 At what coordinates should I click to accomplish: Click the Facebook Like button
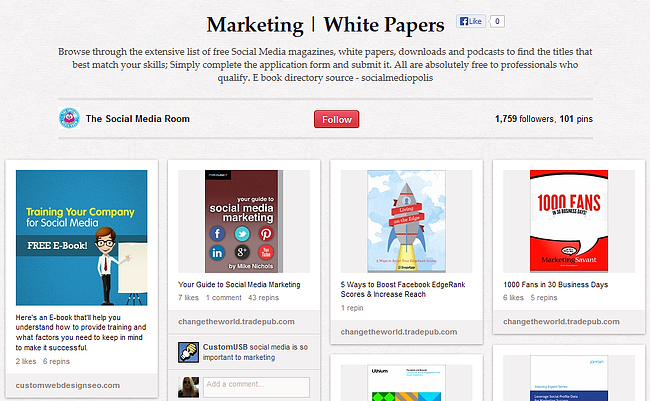(x=470, y=21)
